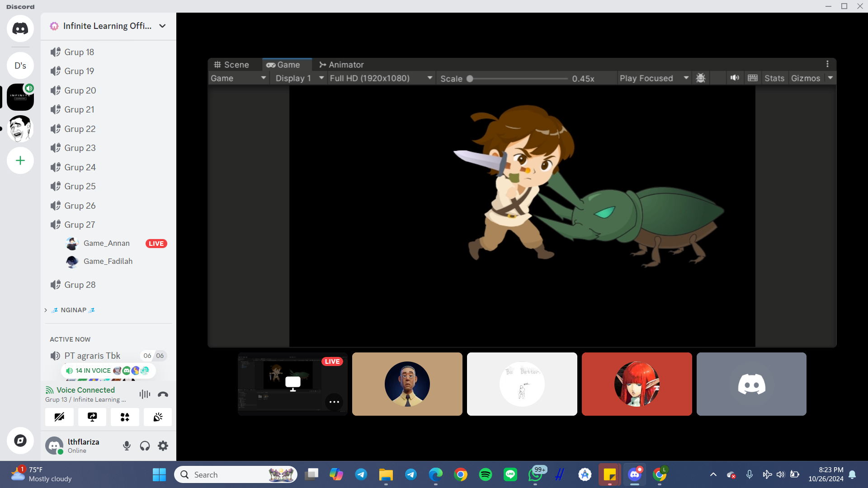Expand the NGINAP category
Screen dimensions: 868x488
(x=73, y=310)
